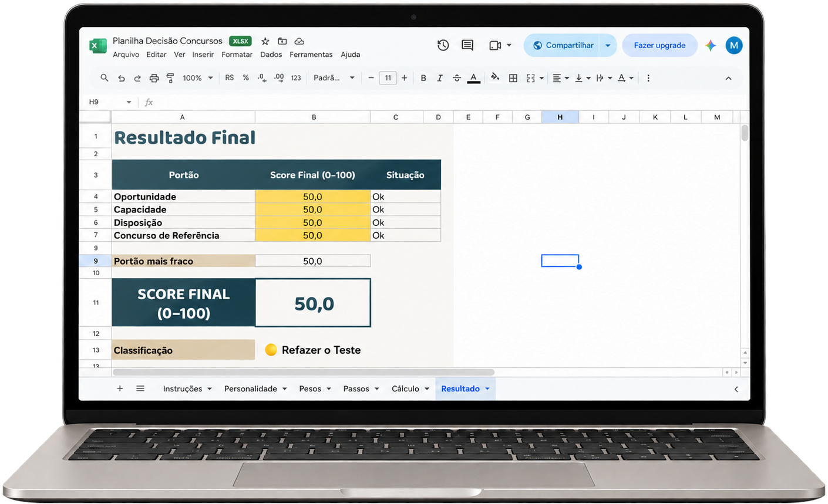The image size is (828, 504).
Task: Increase font size with plus button
Action: [404, 78]
